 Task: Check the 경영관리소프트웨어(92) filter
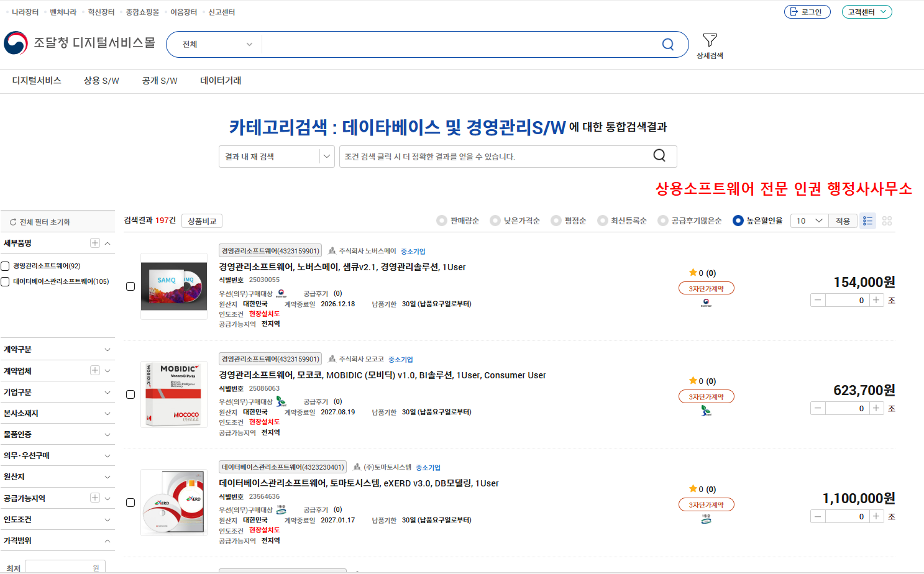pyautogui.click(x=5, y=266)
